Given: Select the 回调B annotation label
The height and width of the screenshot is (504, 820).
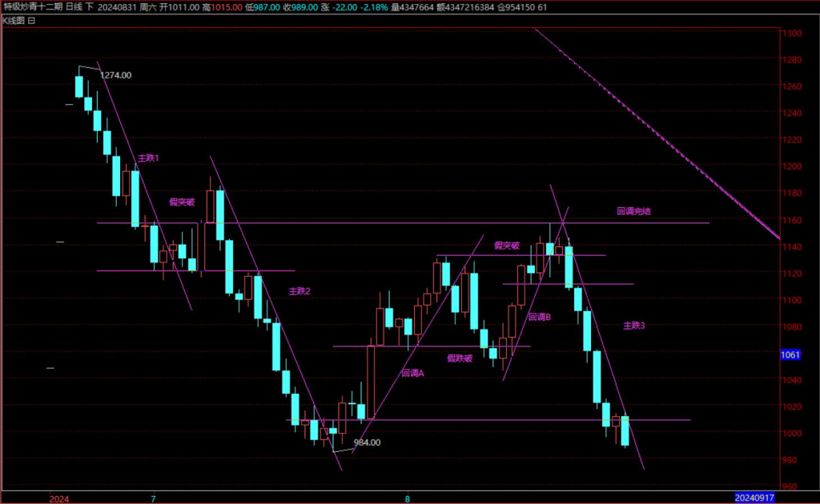Looking at the screenshot, I should tap(539, 317).
